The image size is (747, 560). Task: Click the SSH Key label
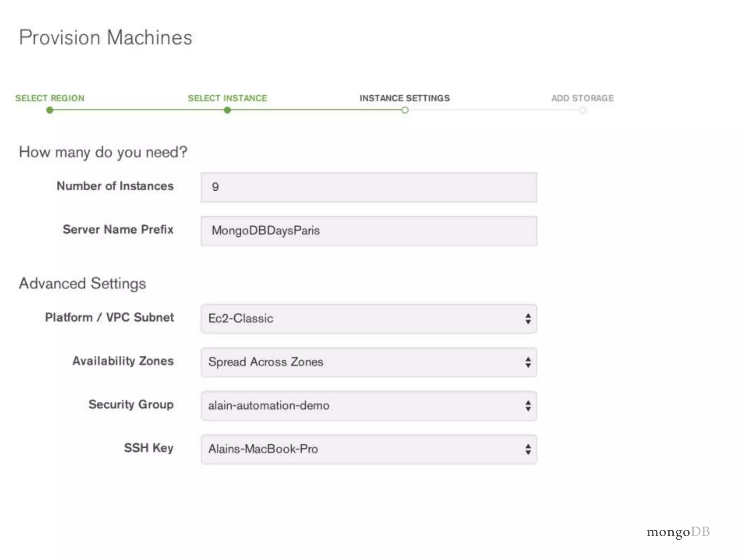click(149, 448)
